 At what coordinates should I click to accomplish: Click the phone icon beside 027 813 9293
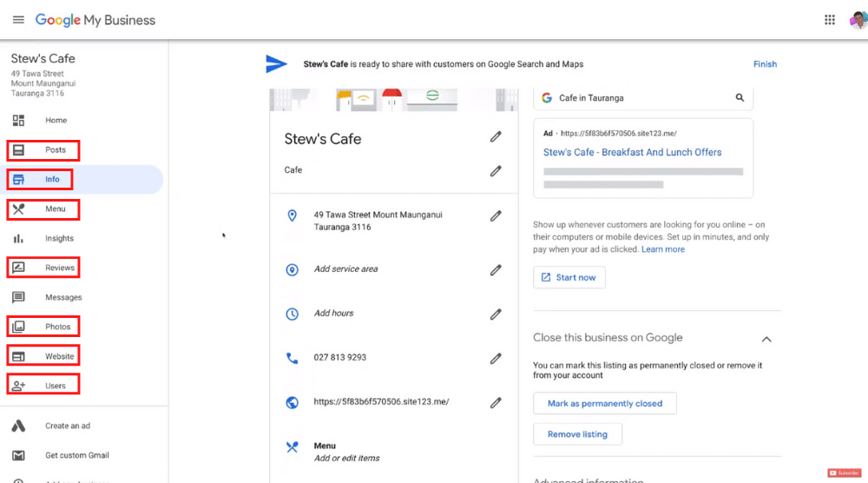coord(292,359)
